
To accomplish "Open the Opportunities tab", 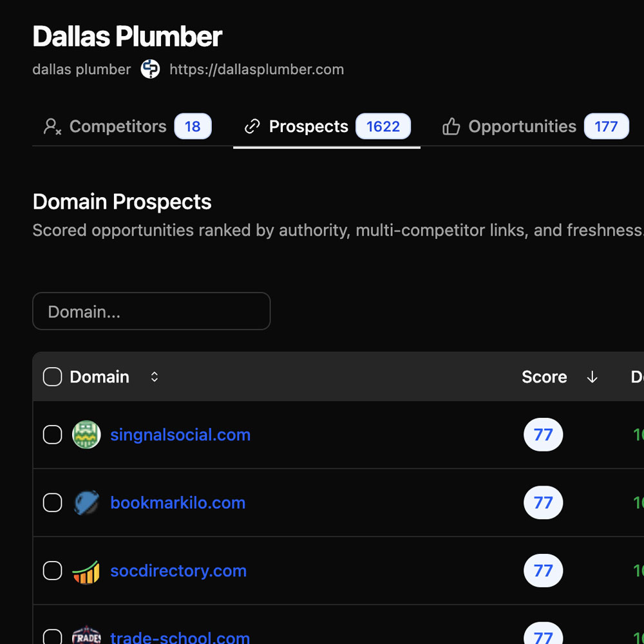I will (x=522, y=127).
